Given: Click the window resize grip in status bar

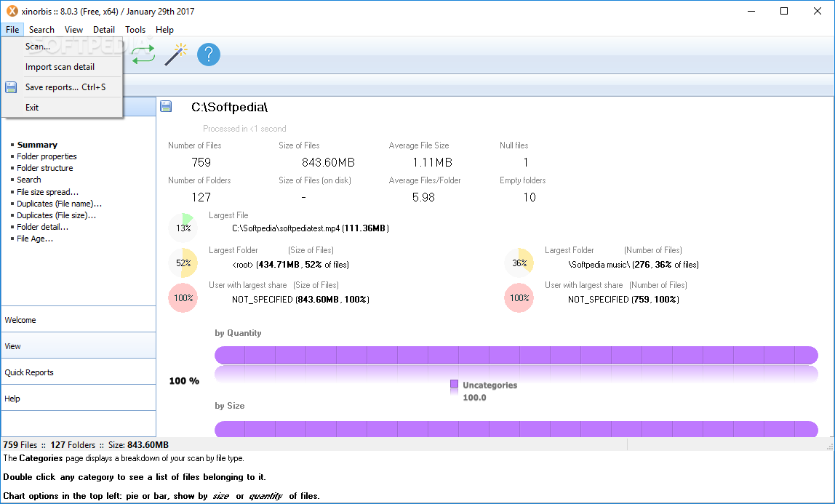Looking at the screenshot, I should point(830,446).
